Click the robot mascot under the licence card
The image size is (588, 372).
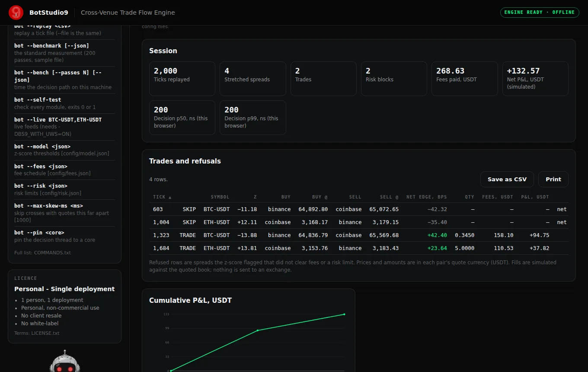tap(65, 361)
